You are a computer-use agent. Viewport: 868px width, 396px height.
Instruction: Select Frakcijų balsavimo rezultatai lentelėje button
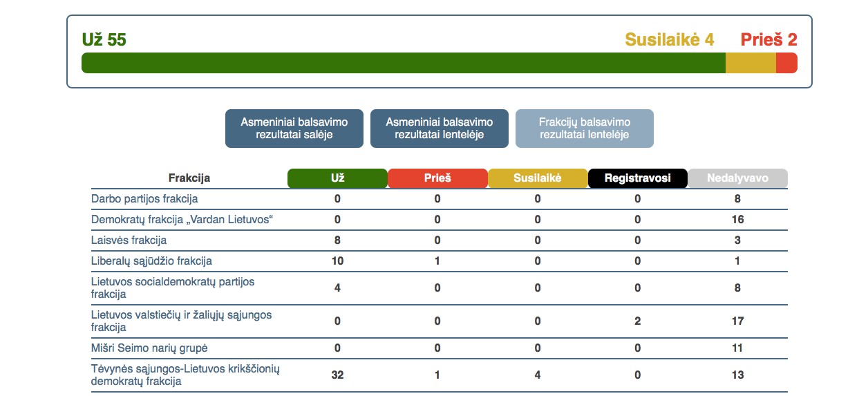pyautogui.click(x=584, y=129)
